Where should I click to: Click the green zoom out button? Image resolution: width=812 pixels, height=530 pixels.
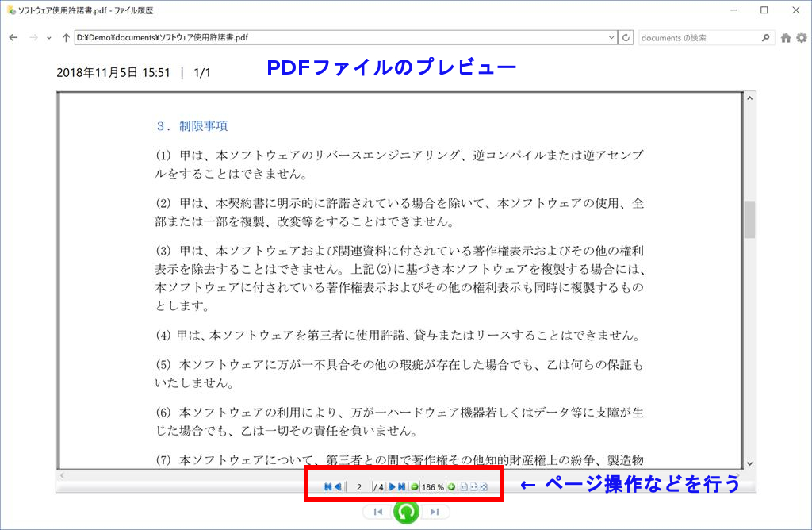tap(414, 486)
